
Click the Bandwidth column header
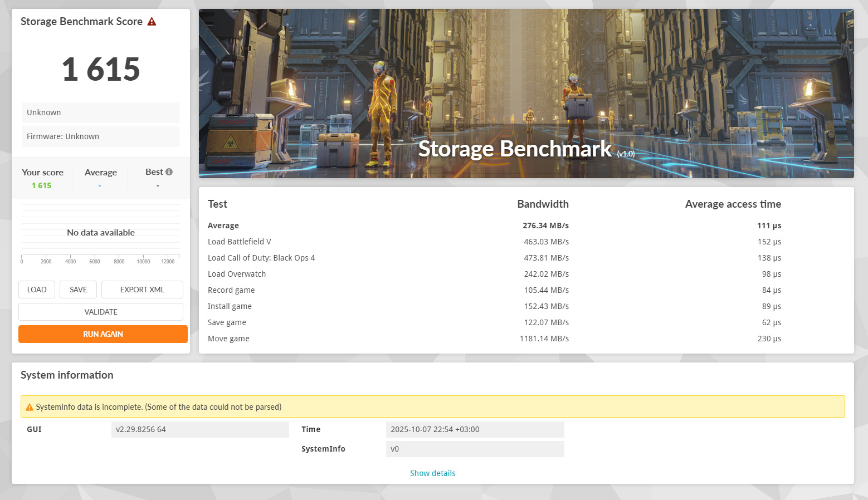tap(543, 204)
